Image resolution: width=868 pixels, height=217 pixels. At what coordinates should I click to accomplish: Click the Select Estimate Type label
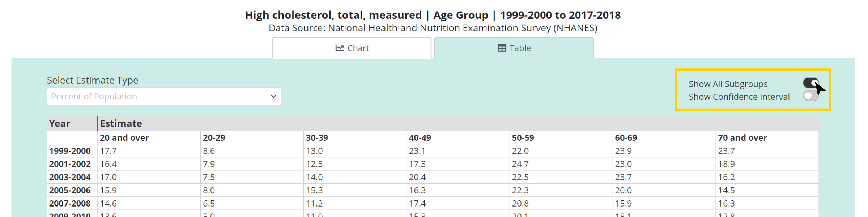click(x=93, y=80)
